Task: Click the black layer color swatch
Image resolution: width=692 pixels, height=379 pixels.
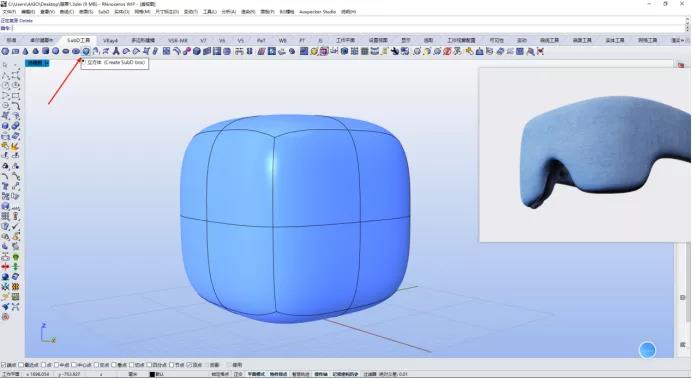Action: pos(152,374)
